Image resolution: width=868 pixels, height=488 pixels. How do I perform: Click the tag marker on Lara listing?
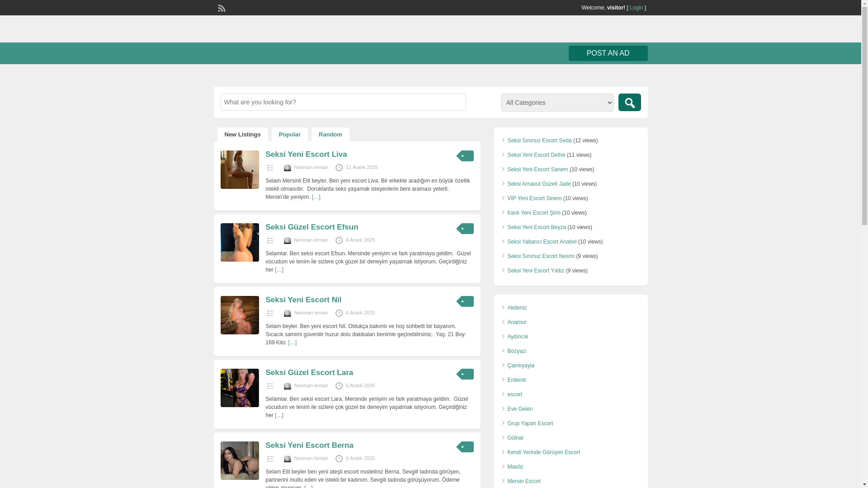(465, 374)
